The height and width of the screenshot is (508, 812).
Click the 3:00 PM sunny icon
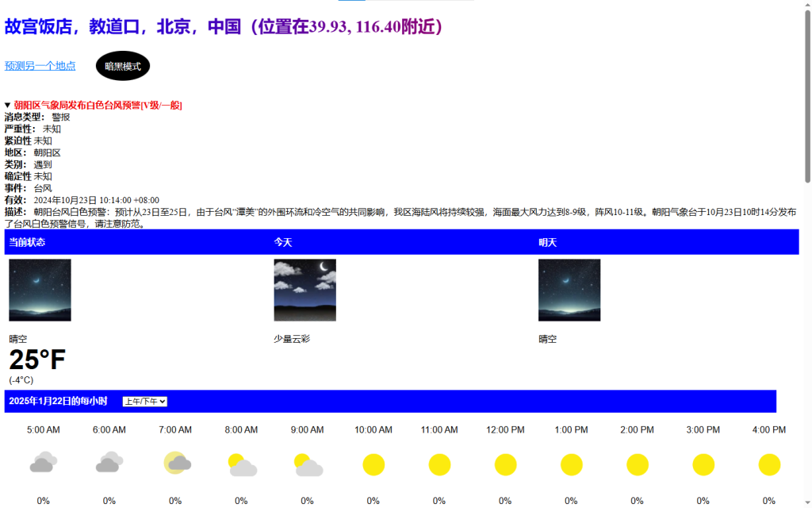pos(703,464)
